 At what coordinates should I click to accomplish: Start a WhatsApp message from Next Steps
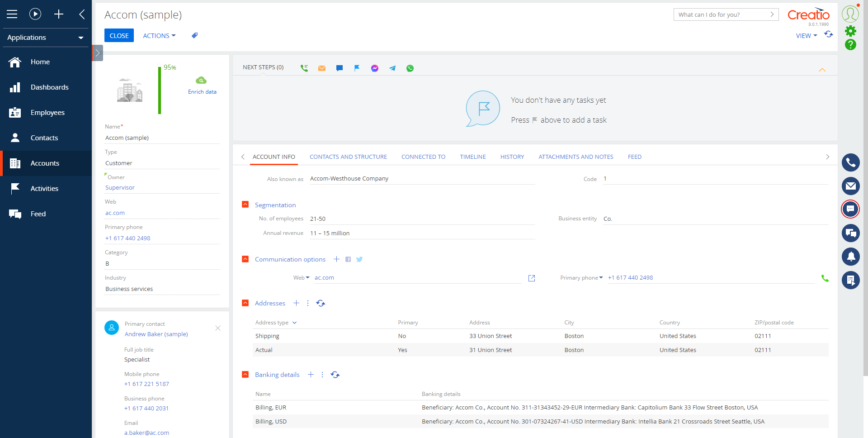coord(410,68)
